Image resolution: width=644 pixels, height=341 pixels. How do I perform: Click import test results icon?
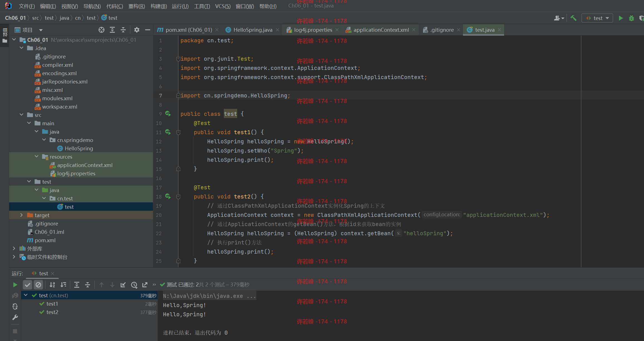pos(123,285)
